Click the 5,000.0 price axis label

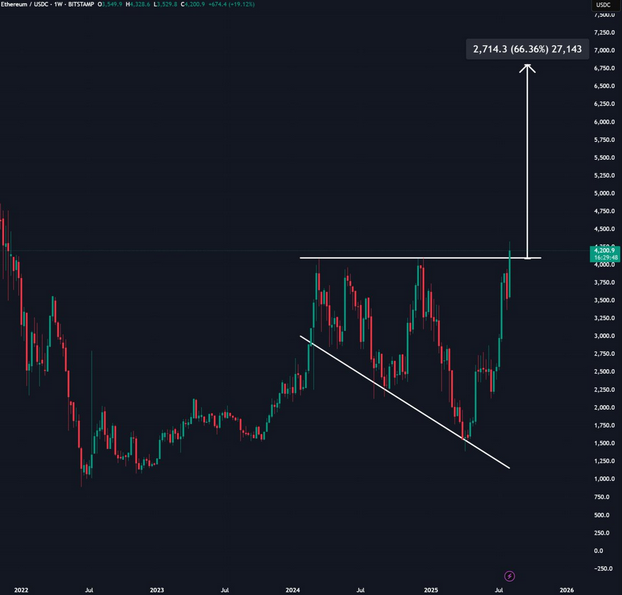point(604,193)
